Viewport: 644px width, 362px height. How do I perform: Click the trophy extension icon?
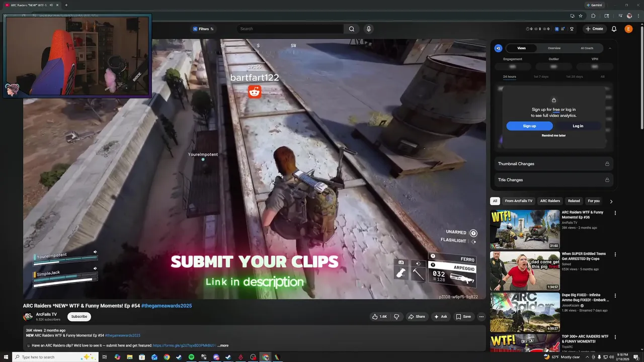tap(572, 29)
